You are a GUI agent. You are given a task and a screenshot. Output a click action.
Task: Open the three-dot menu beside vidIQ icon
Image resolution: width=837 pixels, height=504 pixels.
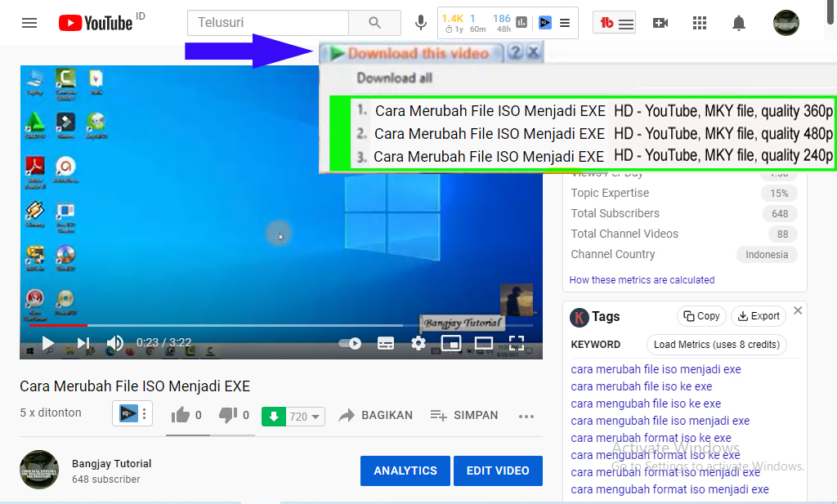[x=145, y=414]
